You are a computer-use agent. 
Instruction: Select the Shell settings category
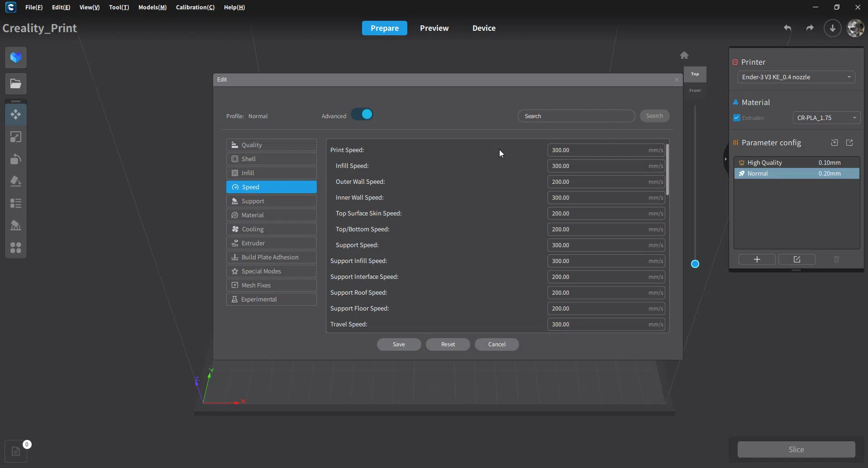(x=272, y=159)
